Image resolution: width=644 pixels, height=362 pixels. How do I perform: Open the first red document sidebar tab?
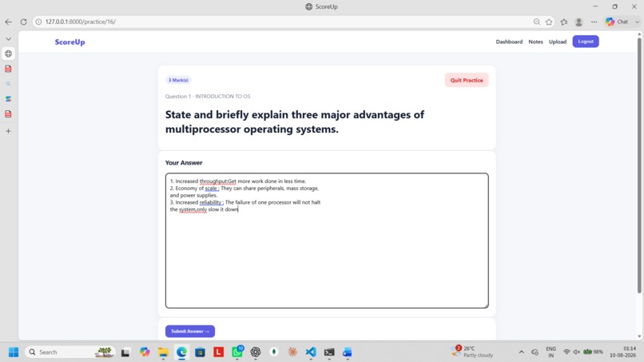pos(8,69)
